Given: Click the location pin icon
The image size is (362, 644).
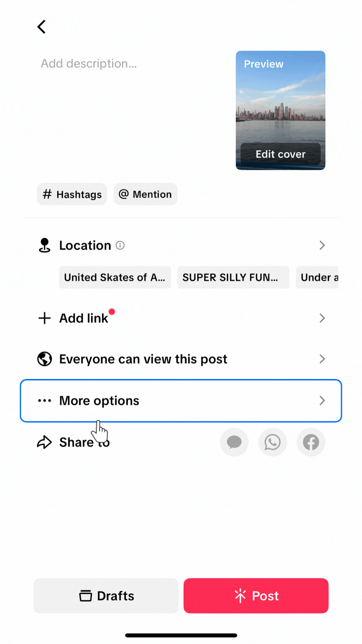Looking at the screenshot, I should (x=44, y=245).
